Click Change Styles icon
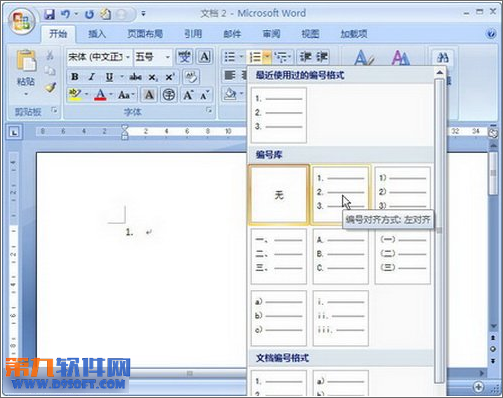This screenshot has height=398, width=503. pos(400,58)
